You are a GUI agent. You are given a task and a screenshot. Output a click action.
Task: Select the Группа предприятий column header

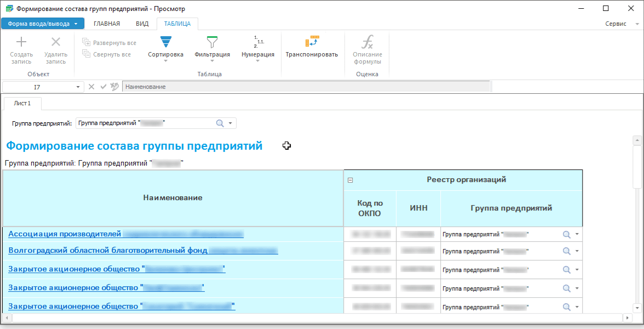511,208
